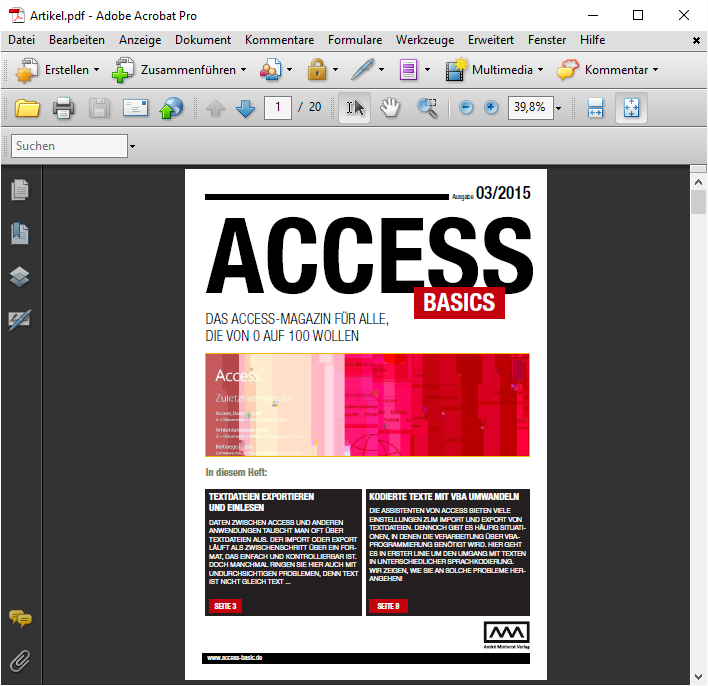Open the Comments panel in sidebar
Image resolution: width=708 pixels, height=686 pixels.
pos(19,619)
